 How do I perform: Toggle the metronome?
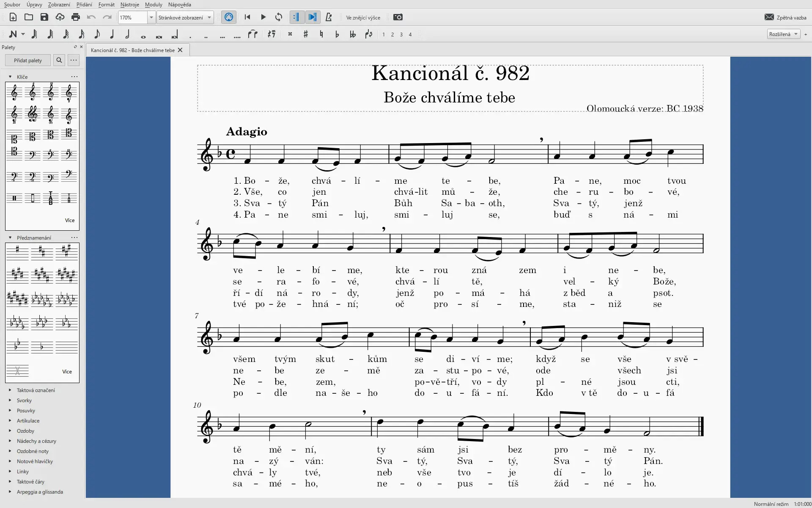(329, 17)
